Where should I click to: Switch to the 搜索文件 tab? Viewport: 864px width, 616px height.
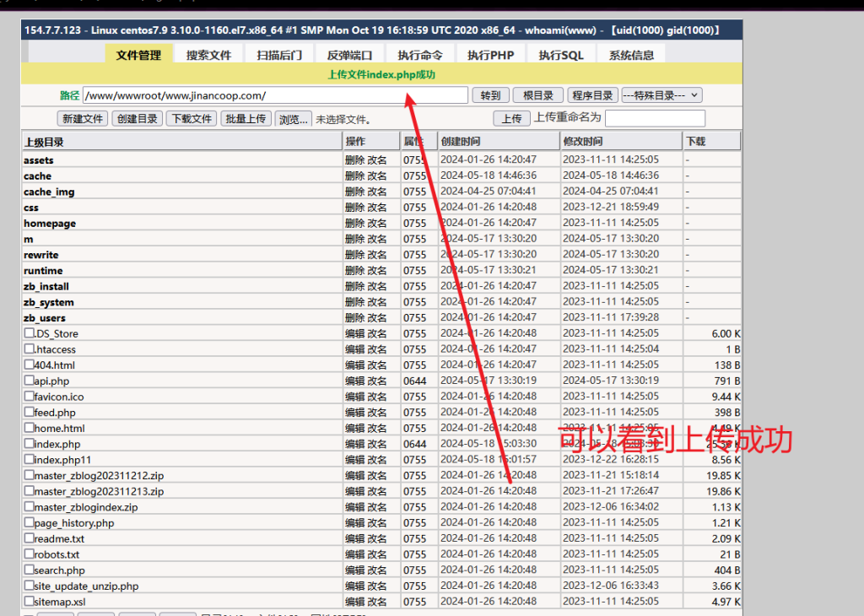208,55
